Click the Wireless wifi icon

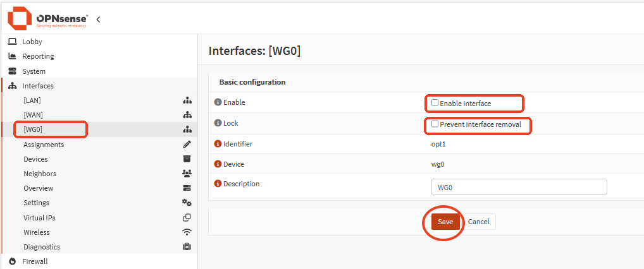(187, 232)
